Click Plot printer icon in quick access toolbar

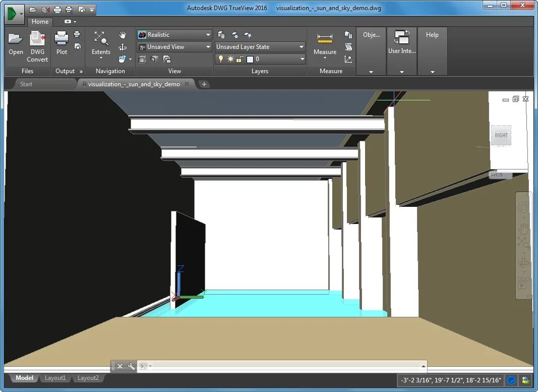(x=57, y=10)
